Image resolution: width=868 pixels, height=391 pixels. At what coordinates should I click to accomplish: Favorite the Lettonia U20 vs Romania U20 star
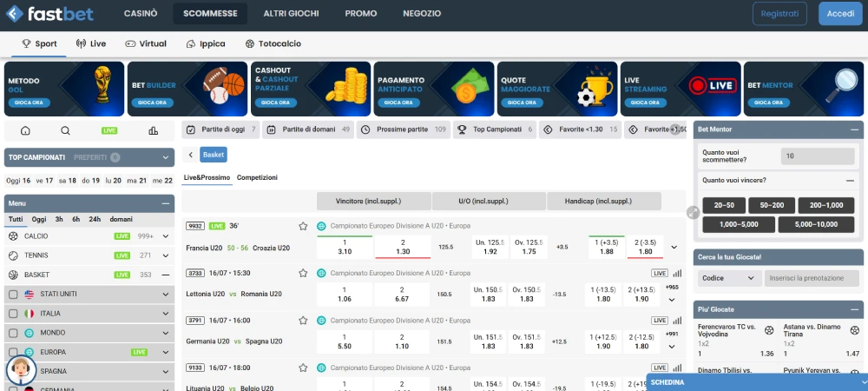pyautogui.click(x=303, y=273)
